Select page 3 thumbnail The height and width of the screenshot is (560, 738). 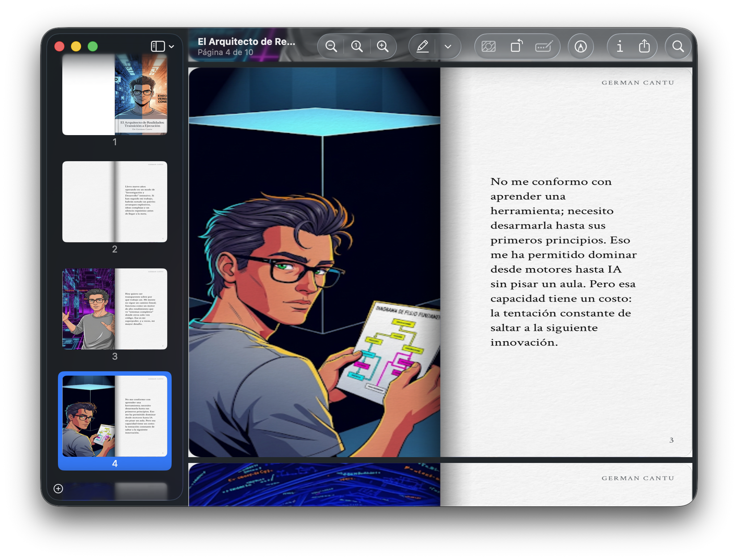[x=115, y=309]
